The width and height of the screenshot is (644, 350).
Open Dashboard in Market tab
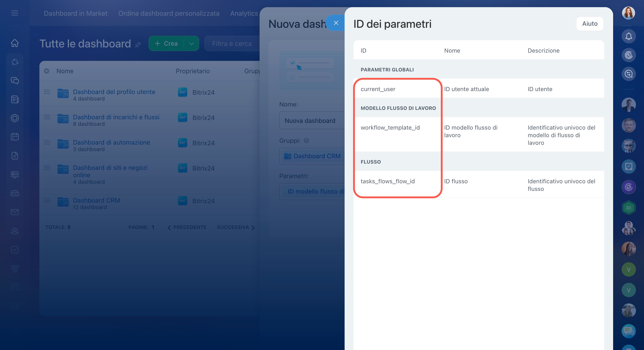(75, 13)
